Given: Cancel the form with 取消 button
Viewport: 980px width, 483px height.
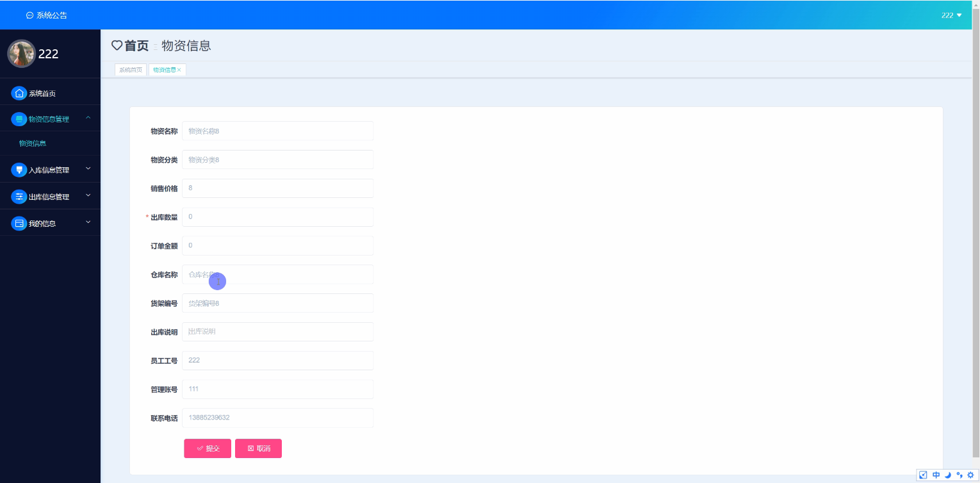Looking at the screenshot, I should coord(258,448).
